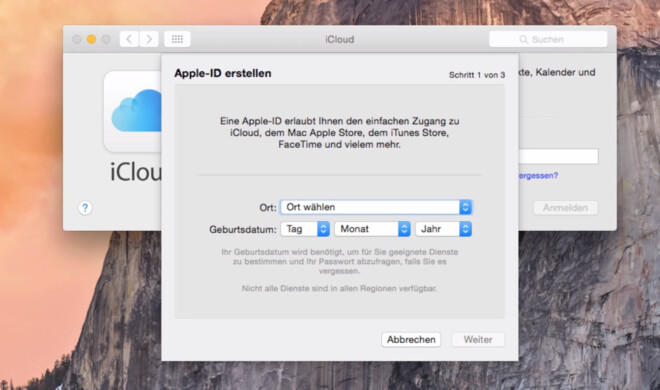Click the iCloud window title text

tap(340, 39)
